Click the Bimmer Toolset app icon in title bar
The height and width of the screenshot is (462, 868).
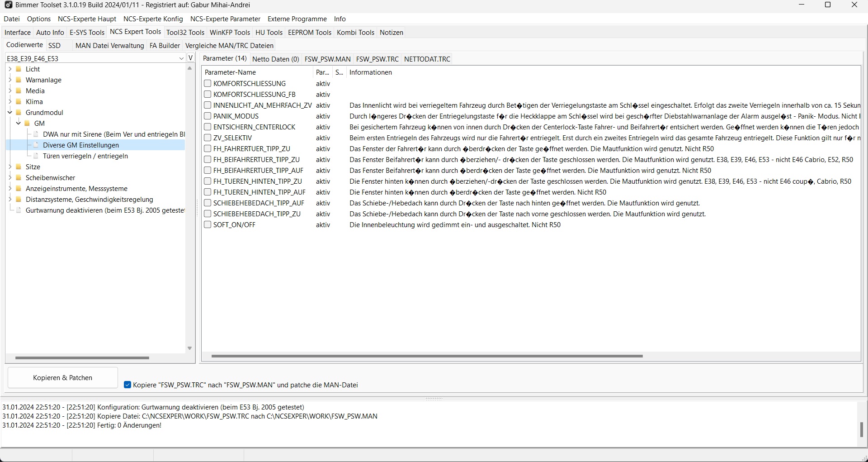[x=8, y=5]
